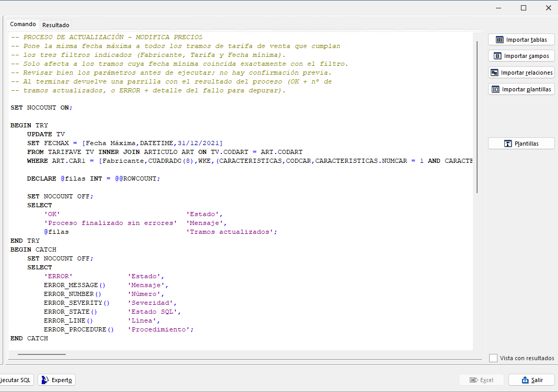Image resolution: width=558 pixels, height=392 pixels.
Task: Run the query with Ejecutar SQL
Action: point(16,380)
